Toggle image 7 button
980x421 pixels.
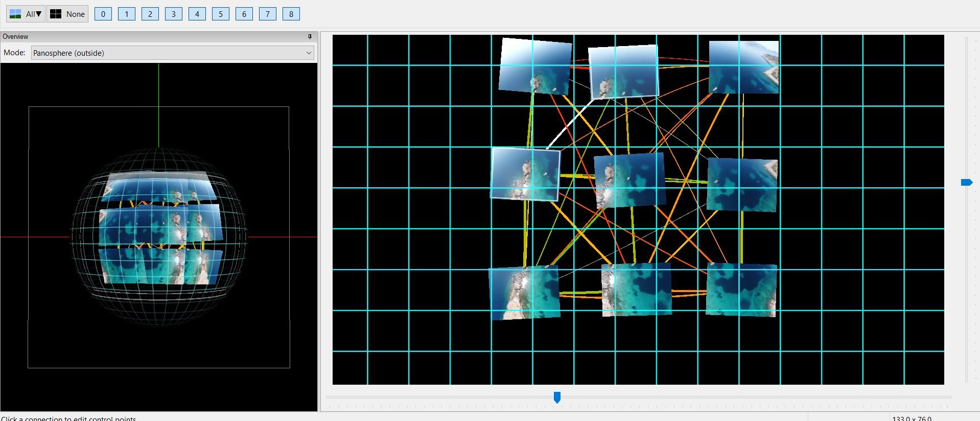point(268,14)
